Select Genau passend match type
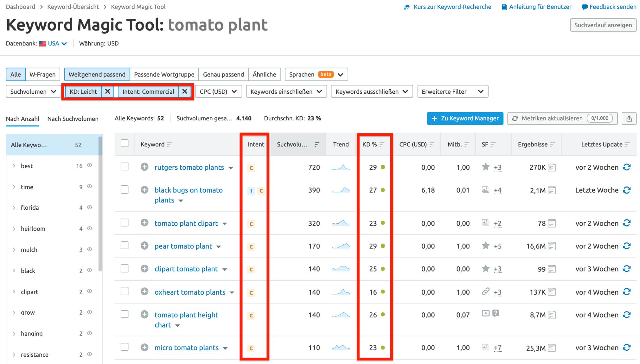 (223, 74)
